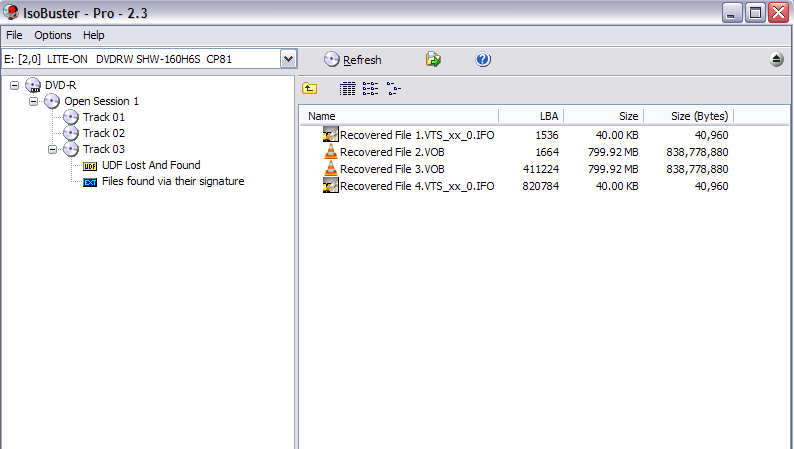Click LBA value 411224
Image resolution: width=794 pixels, height=449 pixels.
click(541, 169)
